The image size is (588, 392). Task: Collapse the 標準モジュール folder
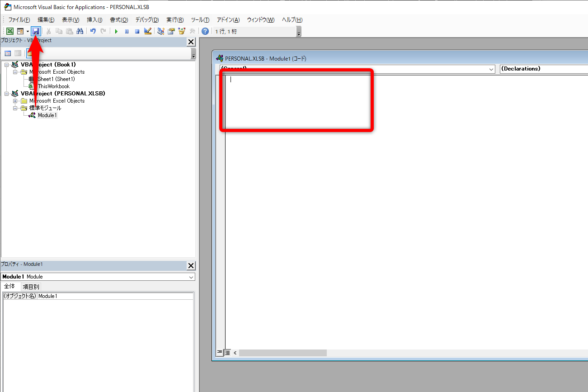pyautogui.click(x=15, y=108)
